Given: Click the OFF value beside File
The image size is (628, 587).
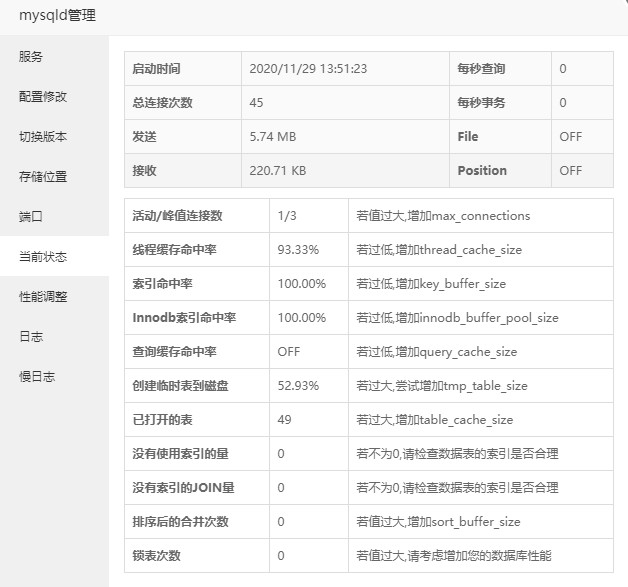Looking at the screenshot, I should (571, 137).
